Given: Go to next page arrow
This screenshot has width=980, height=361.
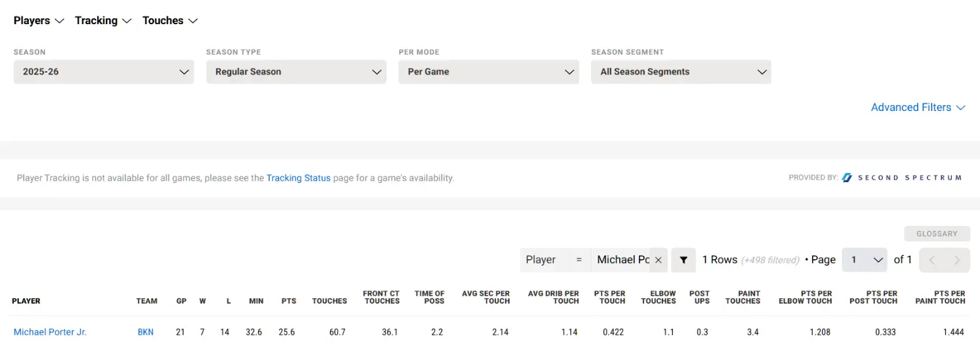Looking at the screenshot, I should pyautogui.click(x=957, y=260).
